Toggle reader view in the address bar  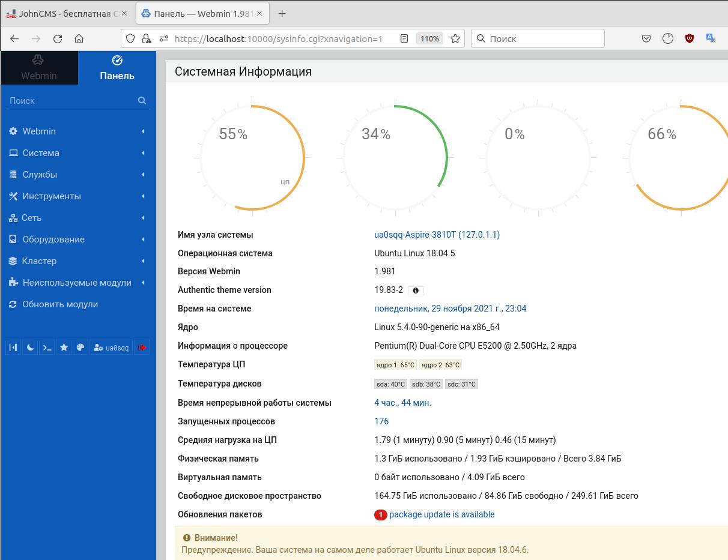pos(404,38)
